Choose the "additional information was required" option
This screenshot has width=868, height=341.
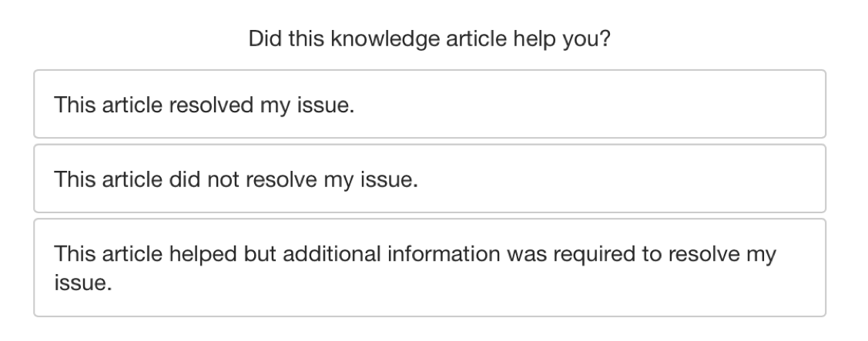tap(430, 267)
